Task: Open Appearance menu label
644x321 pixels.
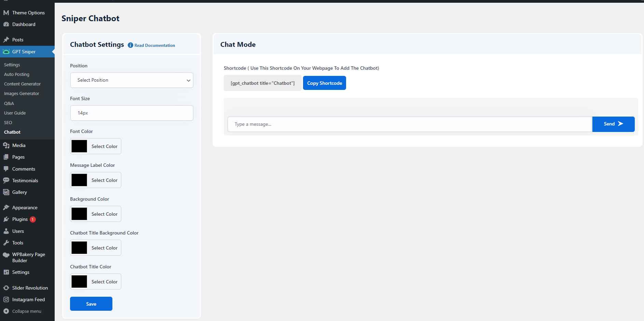Action: 25,208
